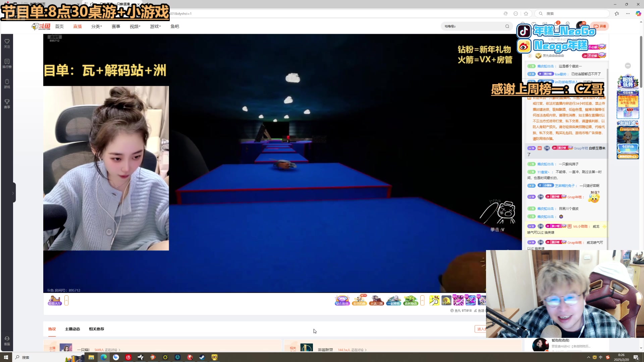644x362 pixels.
Task: Open Steam from the taskbar
Action: click(202, 357)
